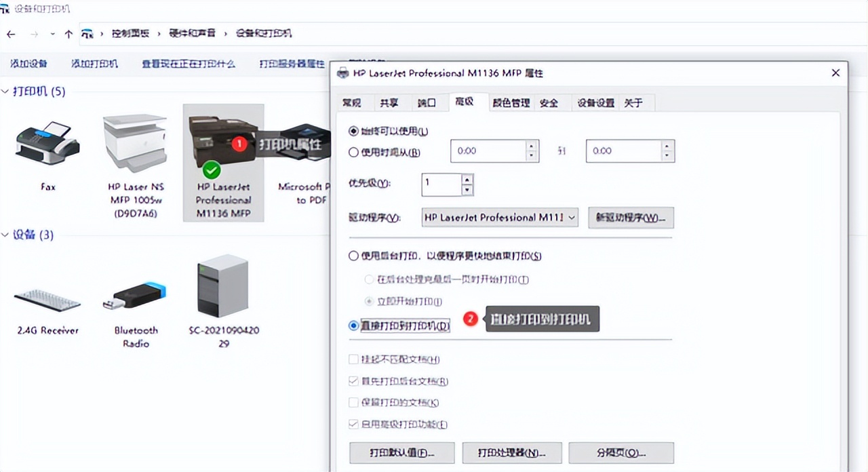
Task: Click the 新驱动程序(W) button
Action: [x=631, y=218]
